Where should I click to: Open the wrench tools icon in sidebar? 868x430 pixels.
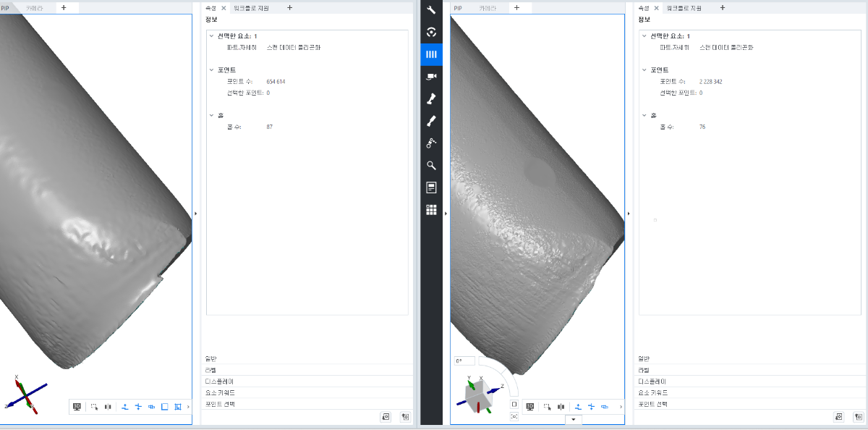[431, 10]
